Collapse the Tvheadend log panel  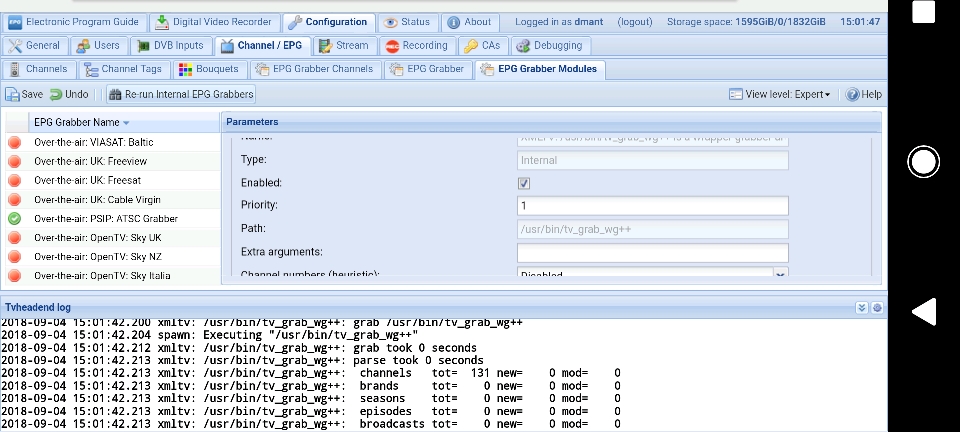862,308
